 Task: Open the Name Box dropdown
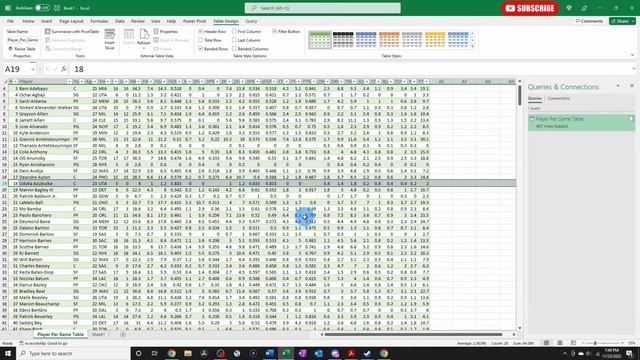33,69
